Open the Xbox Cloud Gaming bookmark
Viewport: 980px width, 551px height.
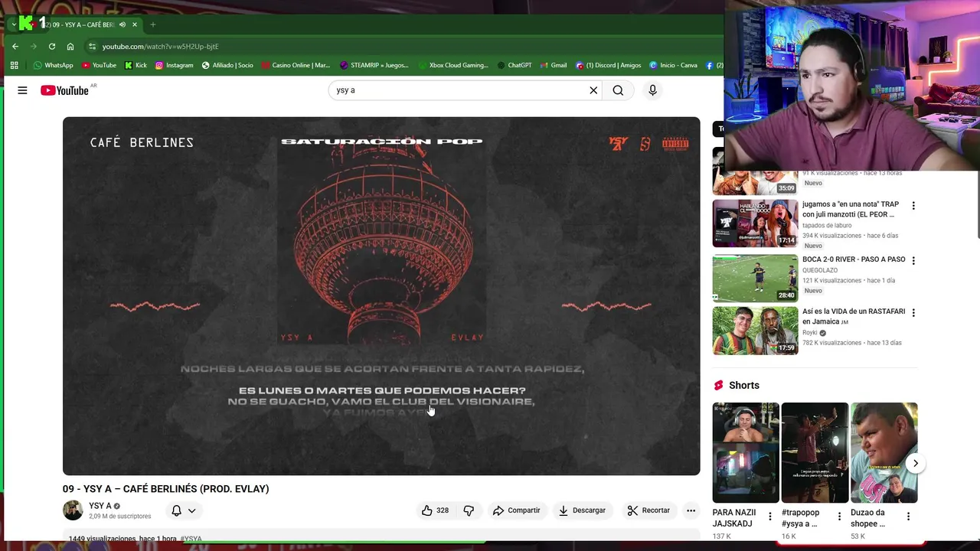[452, 65]
